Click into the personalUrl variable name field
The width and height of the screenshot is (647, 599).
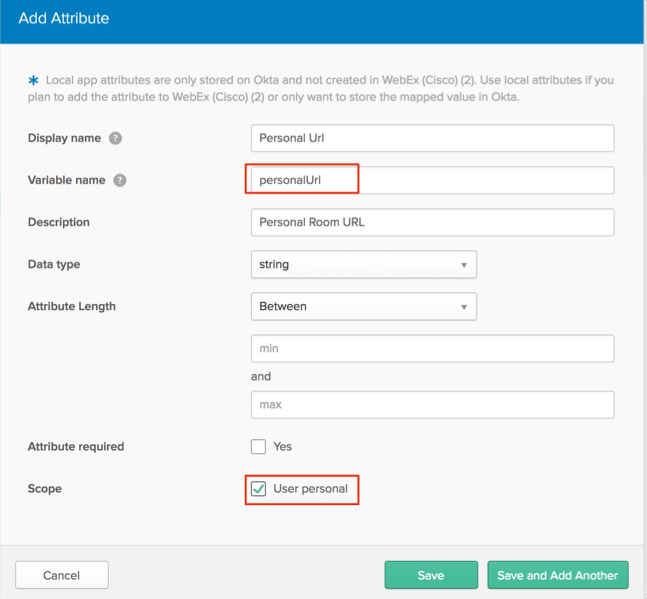tap(432, 180)
